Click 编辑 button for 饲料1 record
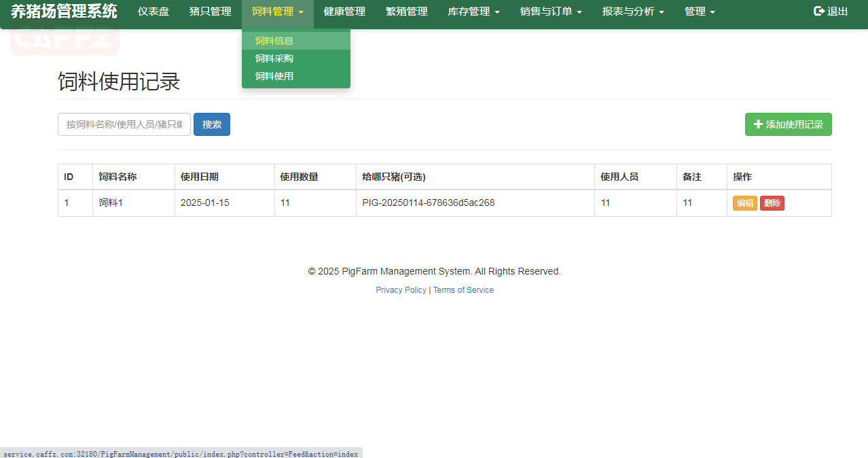 744,203
